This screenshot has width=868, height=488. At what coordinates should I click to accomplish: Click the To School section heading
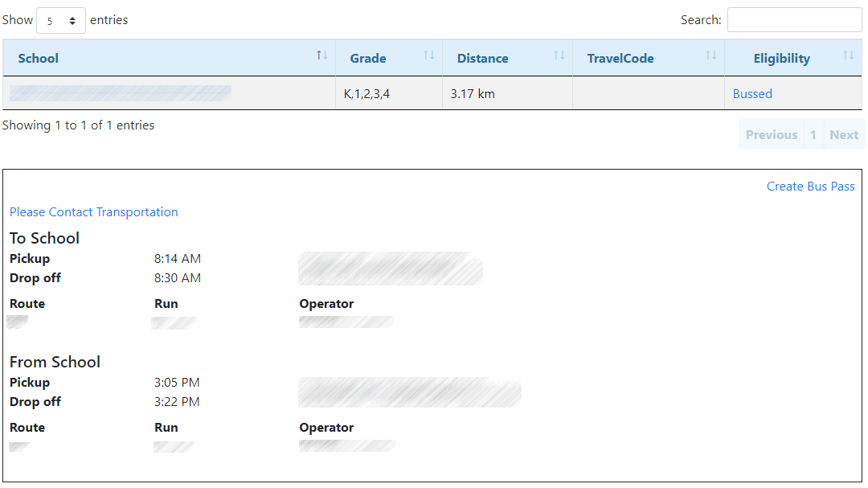pos(44,238)
